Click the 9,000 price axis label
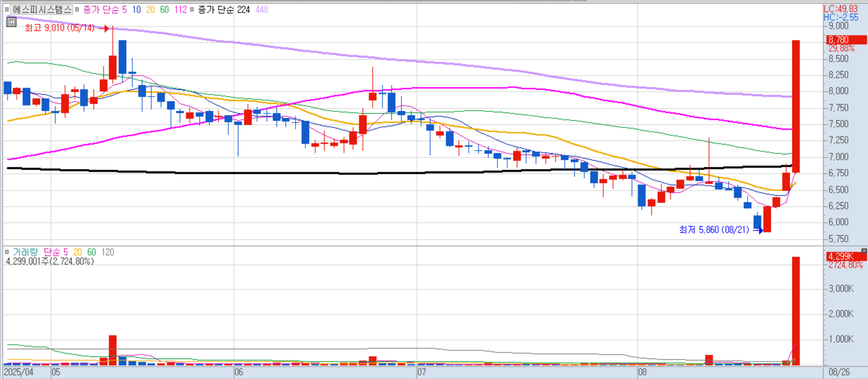Image resolution: width=868 pixels, height=379 pixels. (839, 26)
